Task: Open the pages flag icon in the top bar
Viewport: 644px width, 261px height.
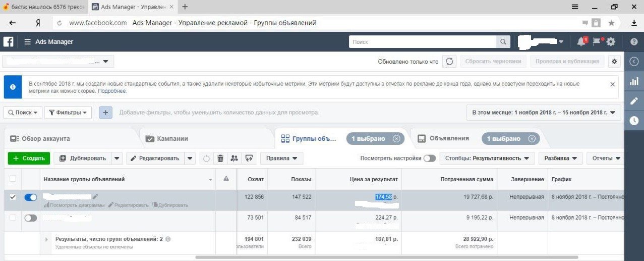Action: tap(597, 42)
